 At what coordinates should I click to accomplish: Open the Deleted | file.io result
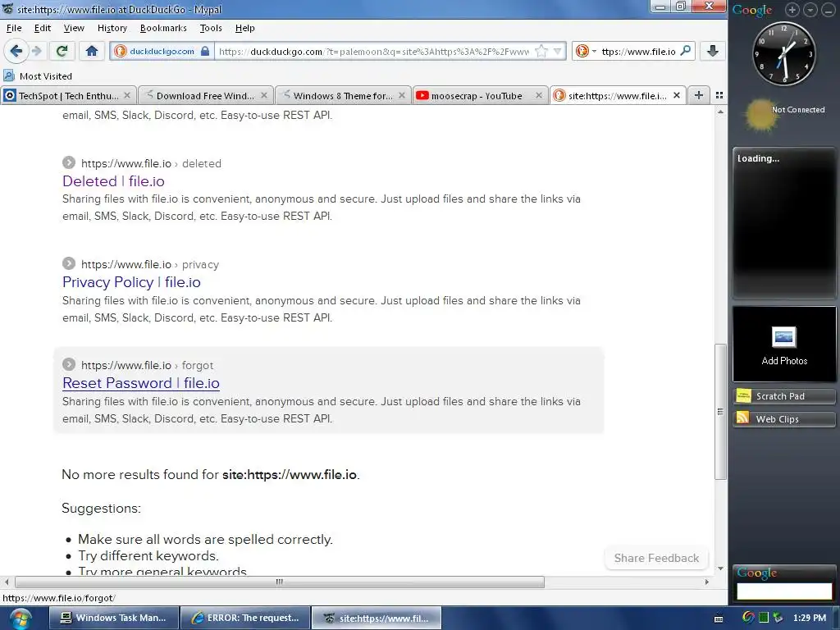113,181
